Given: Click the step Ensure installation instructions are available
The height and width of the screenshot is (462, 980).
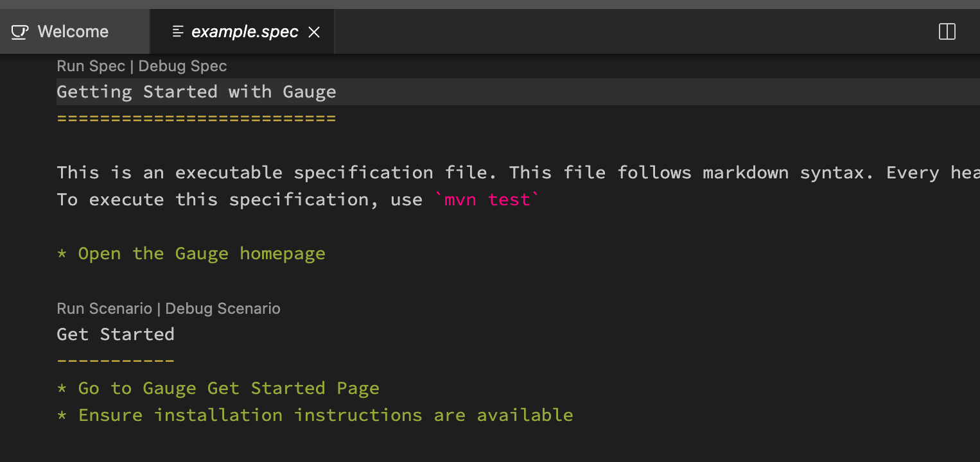Looking at the screenshot, I should [315, 415].
